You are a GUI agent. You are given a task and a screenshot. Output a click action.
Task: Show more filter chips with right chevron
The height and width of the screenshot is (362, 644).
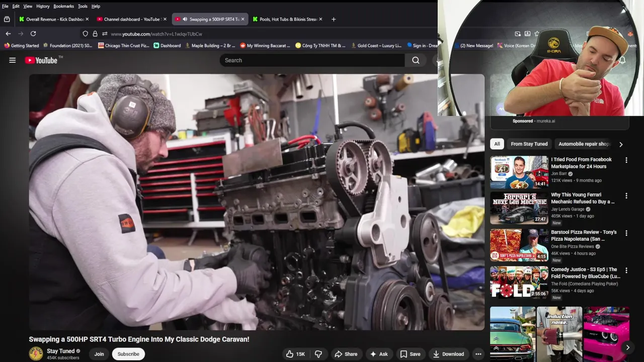click(621, 144)
